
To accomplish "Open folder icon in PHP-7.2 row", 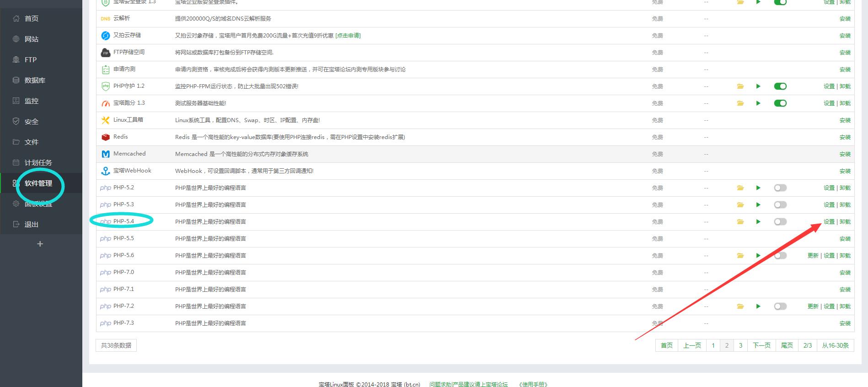I will point(740,306).
